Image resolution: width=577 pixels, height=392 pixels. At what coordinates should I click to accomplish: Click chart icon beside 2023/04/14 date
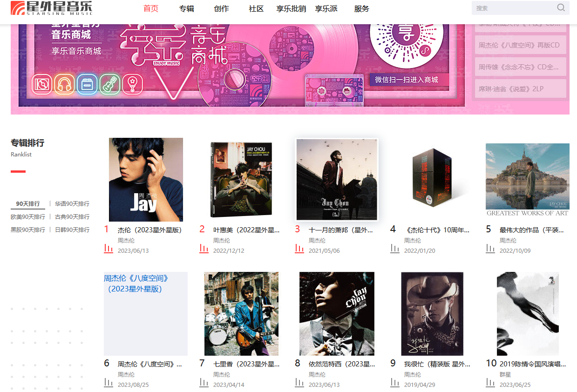tap(204, 383)
